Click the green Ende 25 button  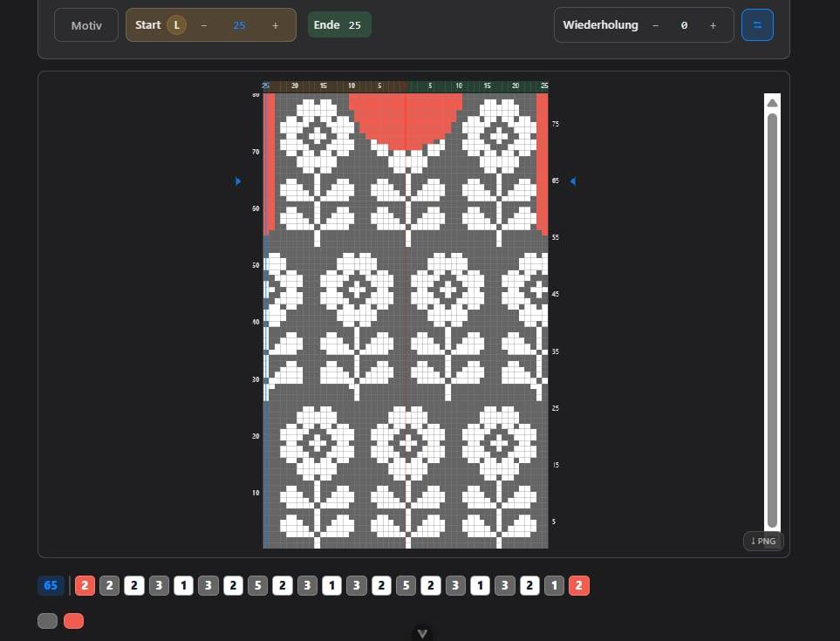tap(339, 25)
